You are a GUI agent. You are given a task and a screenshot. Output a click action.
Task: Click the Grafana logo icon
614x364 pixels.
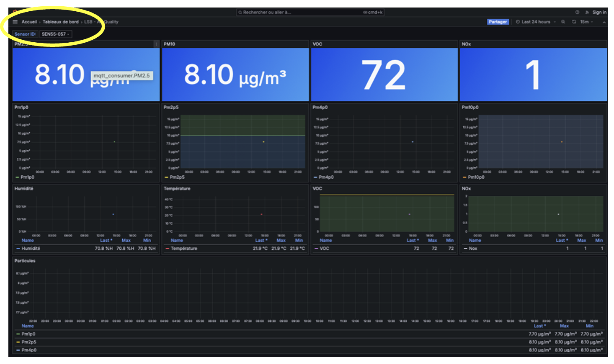click(x=15, y=11)
